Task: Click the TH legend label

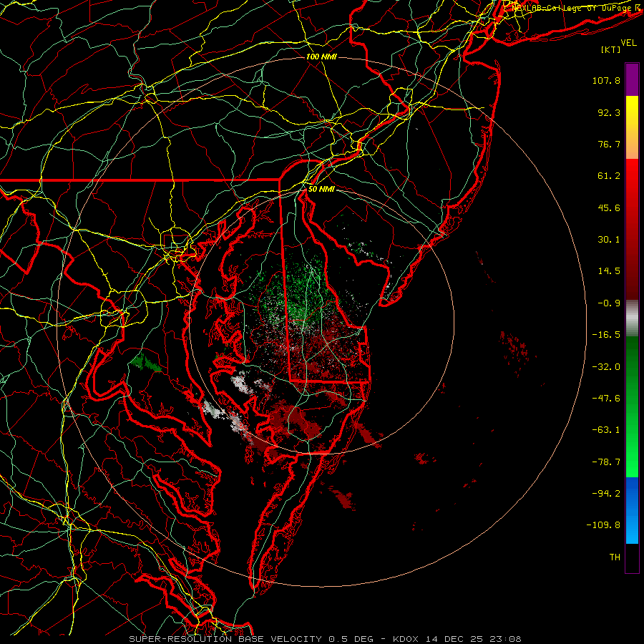Action: (x=615, y=557)
